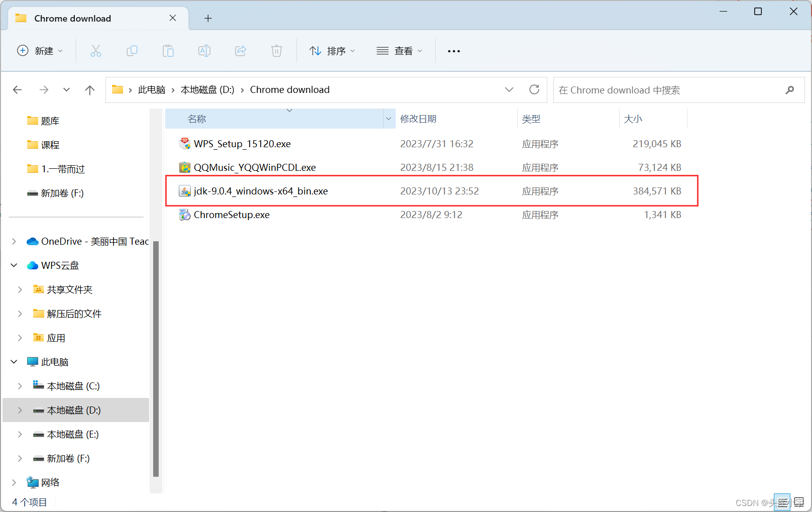Go up one folder level
This screenshot has width=812, height=512.
[x=90, y=90]
